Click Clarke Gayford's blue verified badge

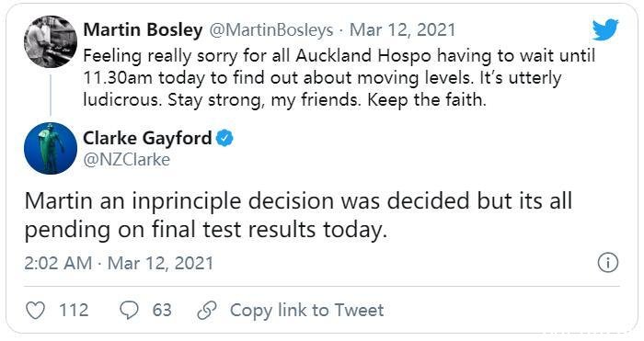pyautogui.click(x=224, y=138)
